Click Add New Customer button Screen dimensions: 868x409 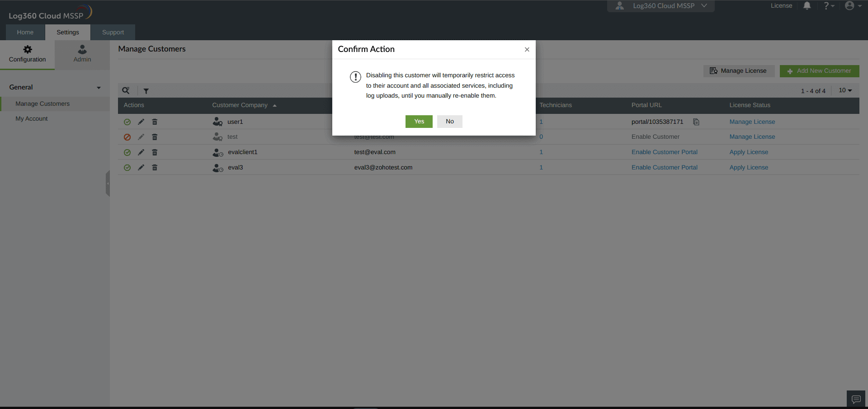tap(819, 71)
